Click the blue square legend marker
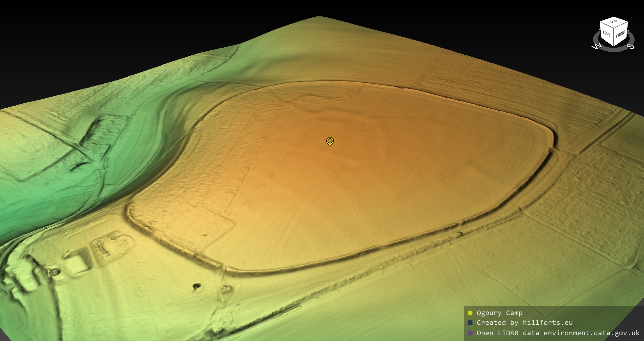This screenshot has width=644, height=341. (x=470, y=323)
